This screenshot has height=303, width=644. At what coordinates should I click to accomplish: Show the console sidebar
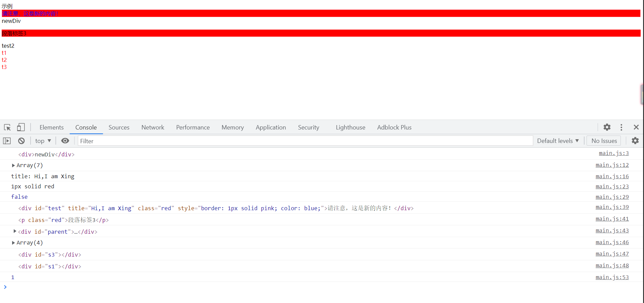click(x=7, y=141)
